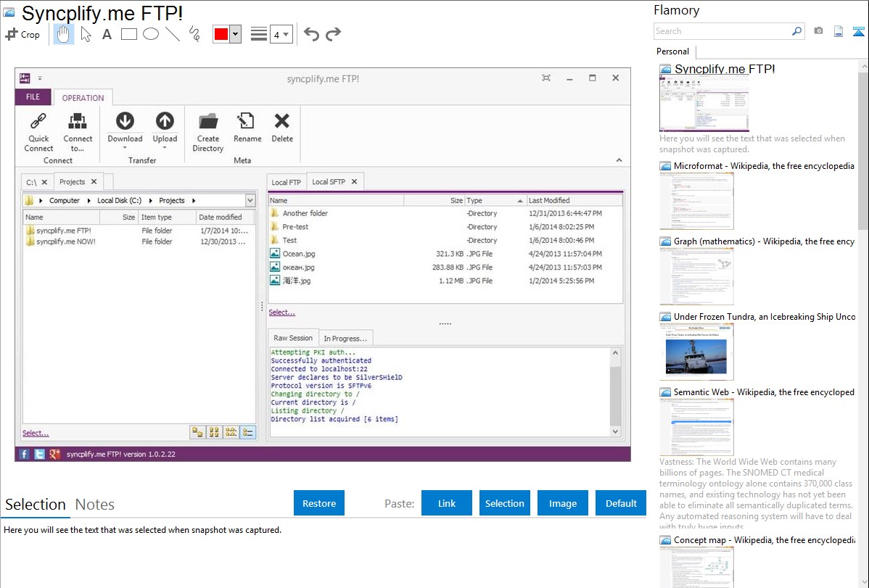The image size is (869, 588).
Task: Activate the hand pan tool
Action: click(x=63, y=34)
